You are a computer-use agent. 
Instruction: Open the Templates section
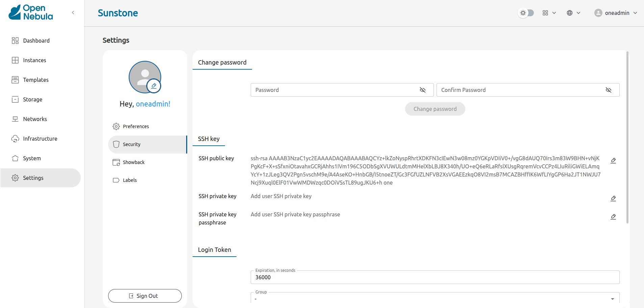[x=35, y=79]
